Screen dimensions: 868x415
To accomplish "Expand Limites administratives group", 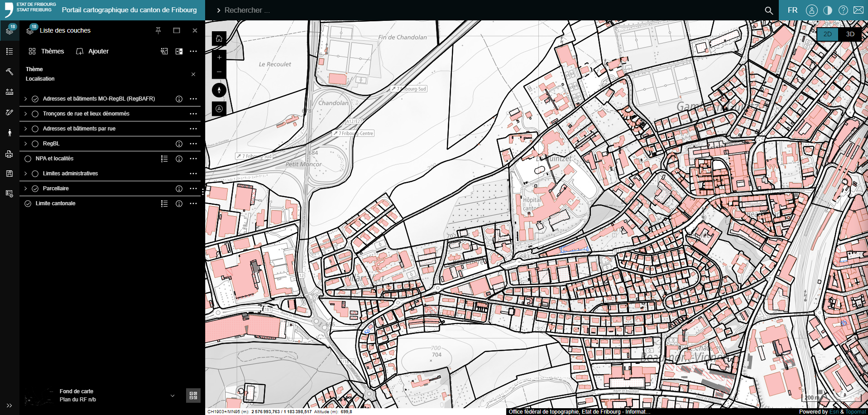I will point(25,174).
